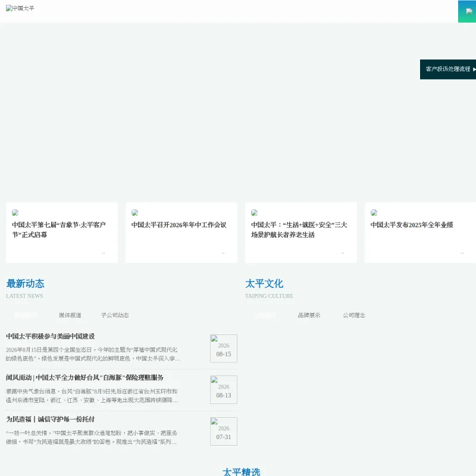Image resolution: width=476 pixels, height=476 pixels.
Task: Click image icon on 吉象节·太平客户节 card
Action: (15, 213)
